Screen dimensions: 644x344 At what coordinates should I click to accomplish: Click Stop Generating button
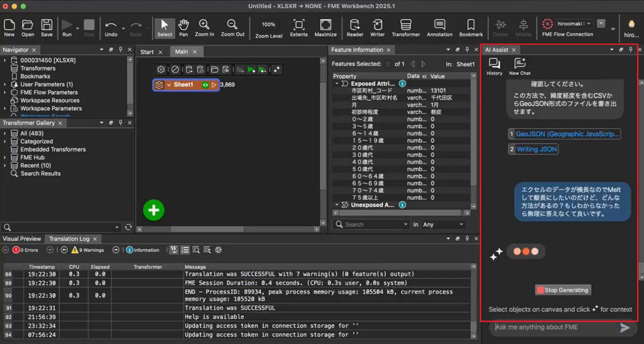click(x=563, y=290)
